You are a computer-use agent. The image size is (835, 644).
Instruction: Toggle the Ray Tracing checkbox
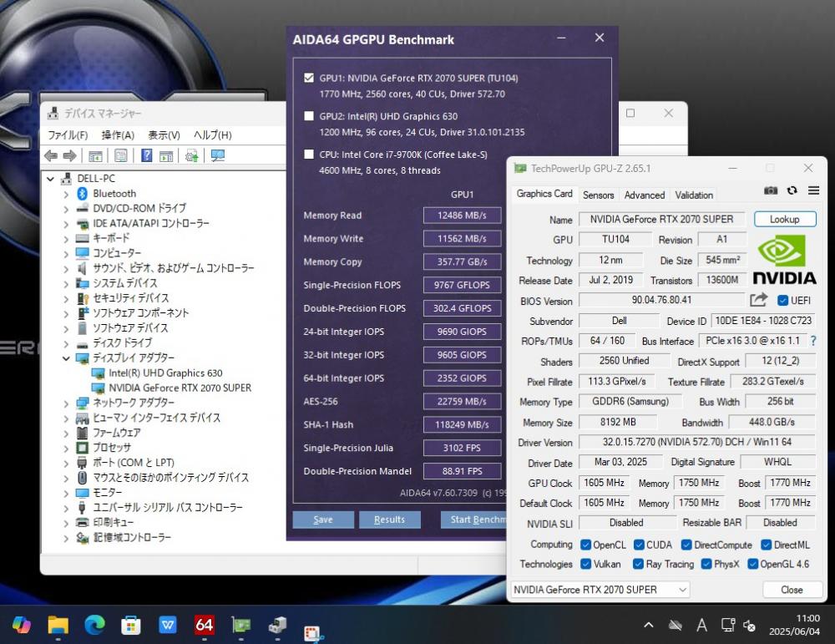coord(638,564)
